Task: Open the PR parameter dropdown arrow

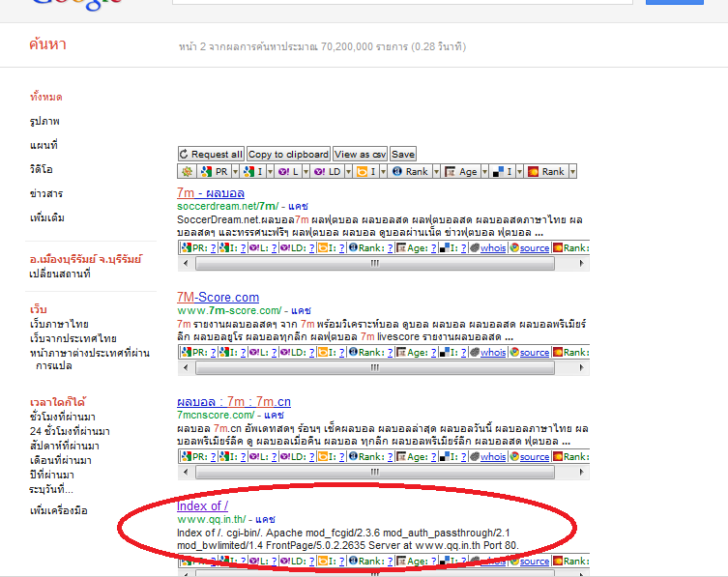Action: click(235, 172)
